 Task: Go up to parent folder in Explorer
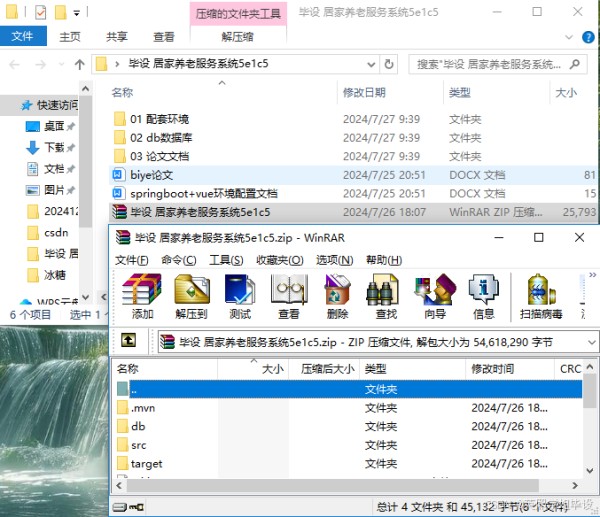80,64
